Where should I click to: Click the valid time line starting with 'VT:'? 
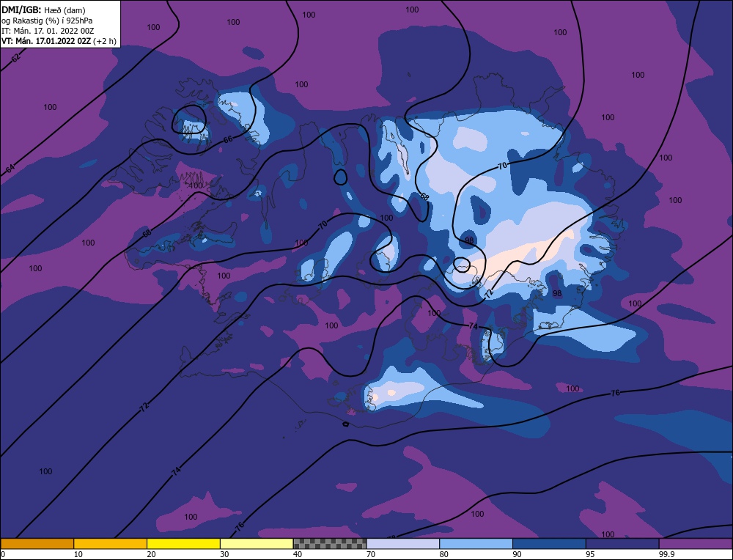pyautogui.click(x=59, y=40)
